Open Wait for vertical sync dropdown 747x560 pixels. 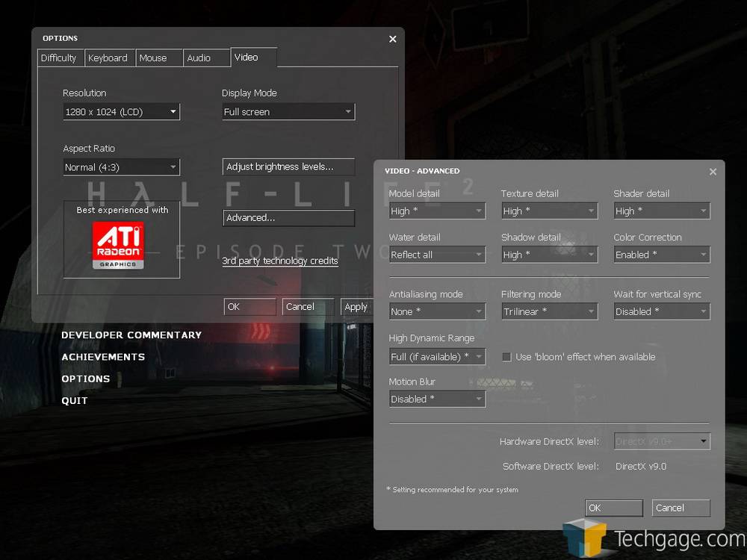coord(662,311)
